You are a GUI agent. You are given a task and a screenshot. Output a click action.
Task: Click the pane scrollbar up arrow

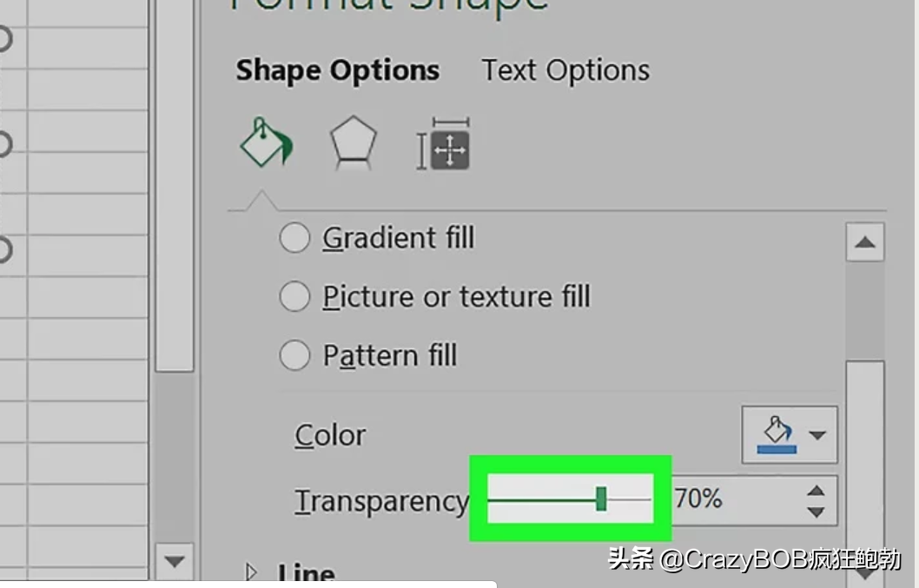coord(865,242)
